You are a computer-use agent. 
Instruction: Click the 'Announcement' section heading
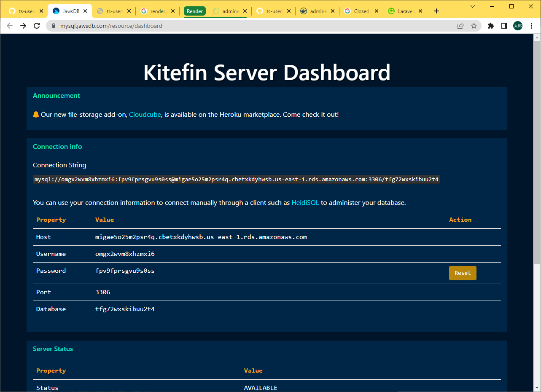click(x=57, y=96)
